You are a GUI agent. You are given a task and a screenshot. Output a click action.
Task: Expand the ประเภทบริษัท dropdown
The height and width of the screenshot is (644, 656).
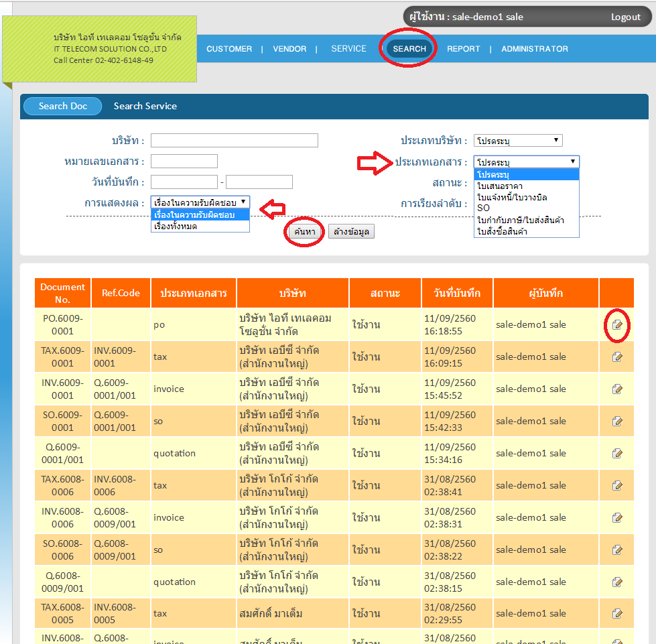coord(518,141)
